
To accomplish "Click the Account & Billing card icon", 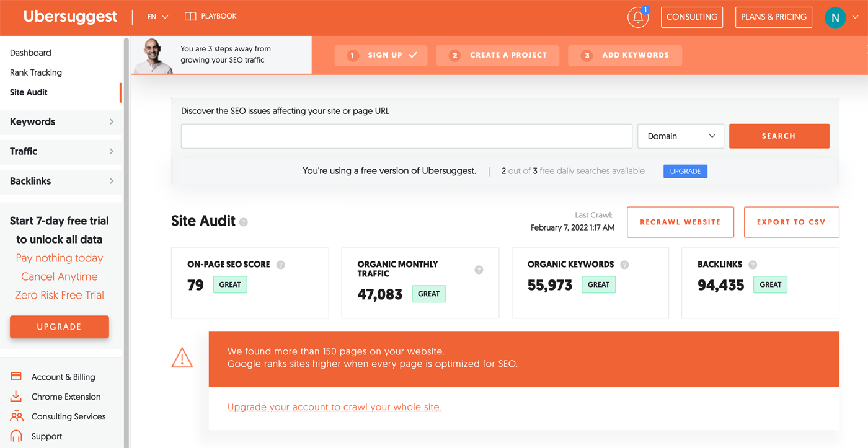I will [16, 377].
